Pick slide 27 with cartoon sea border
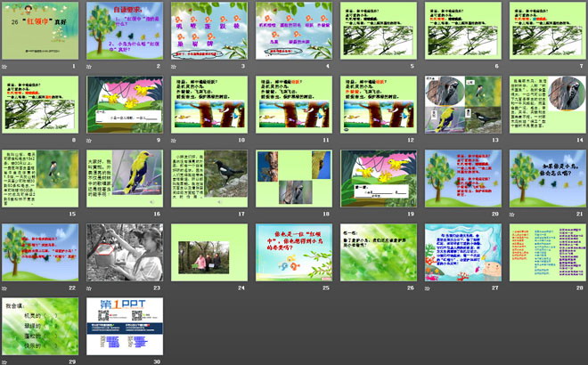This screenshot has height=365, width=588. [462, 252]
